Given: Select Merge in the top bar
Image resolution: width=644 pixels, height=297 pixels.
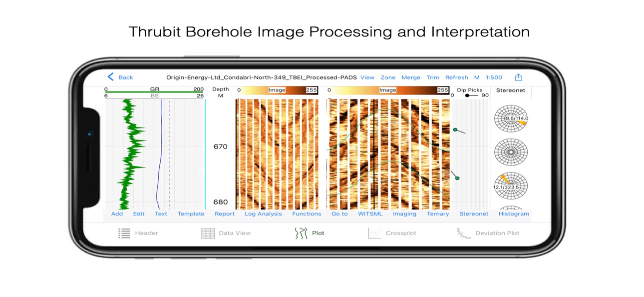Looking at the screenshot, I should pos(411,77).
